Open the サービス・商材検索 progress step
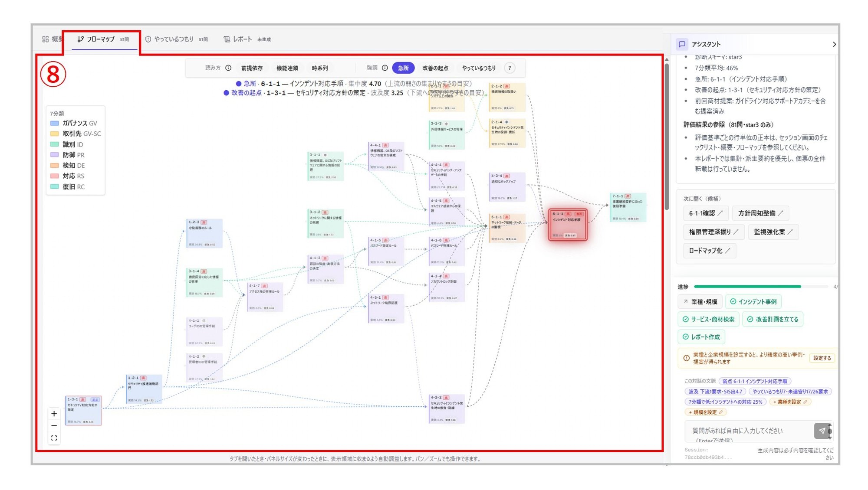868x490 pixels. 708,319
